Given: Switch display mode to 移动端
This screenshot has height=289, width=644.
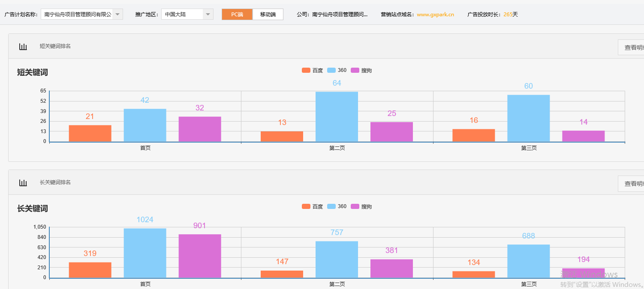Looking at the screenshot, I should tap(268, 14).
